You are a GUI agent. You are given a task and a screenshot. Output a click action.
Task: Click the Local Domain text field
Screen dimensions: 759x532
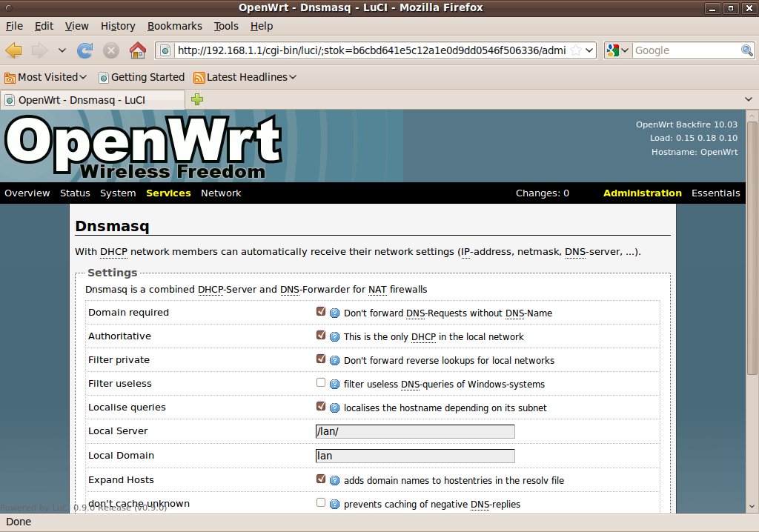click(x=415, y=456)
